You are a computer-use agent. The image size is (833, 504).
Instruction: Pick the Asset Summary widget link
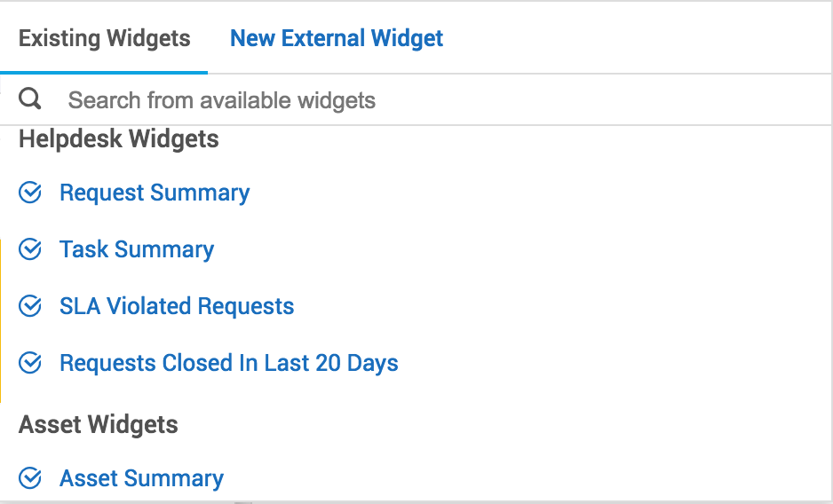[141, 478]
